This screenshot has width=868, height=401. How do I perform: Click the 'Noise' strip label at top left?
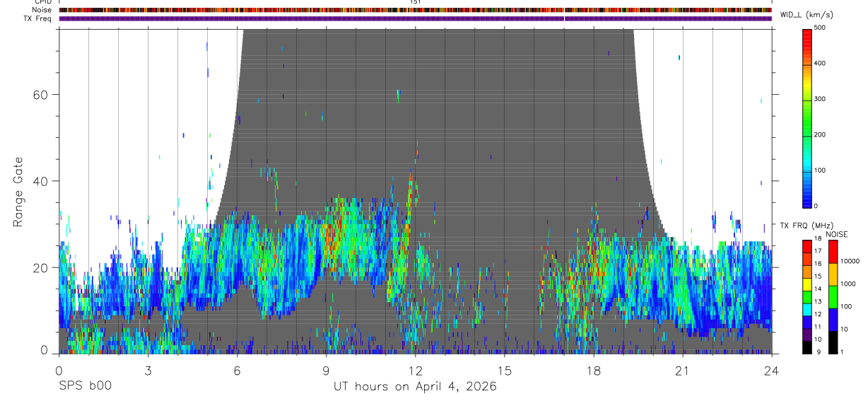[x=42, y=10]
